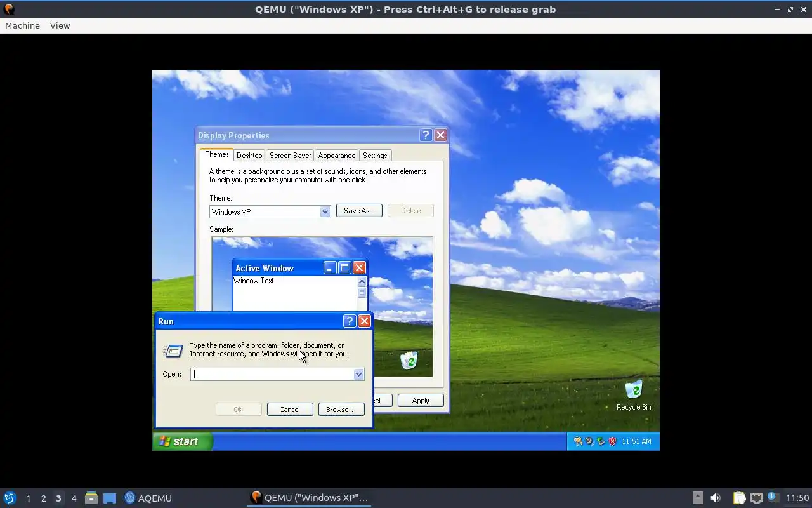Click Cancel in the Run dialog
The width and height of the screenshot is (812, 508).
click(290, 410)
